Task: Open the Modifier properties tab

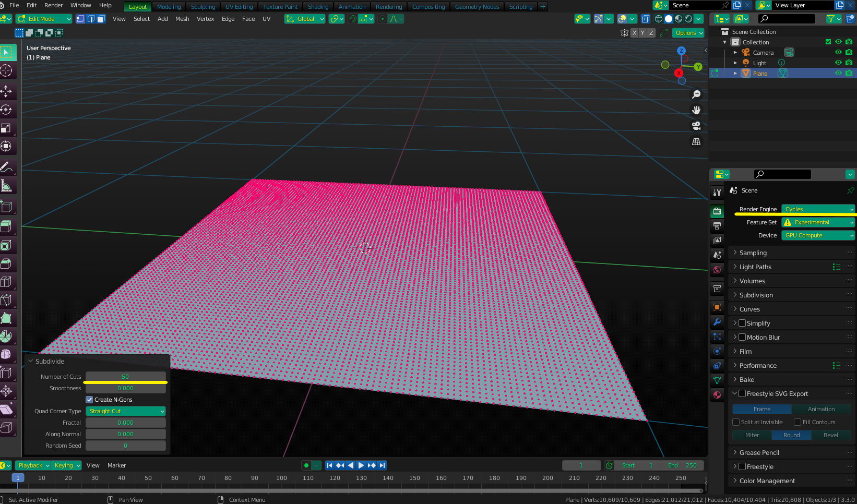Action: (717, 322)
